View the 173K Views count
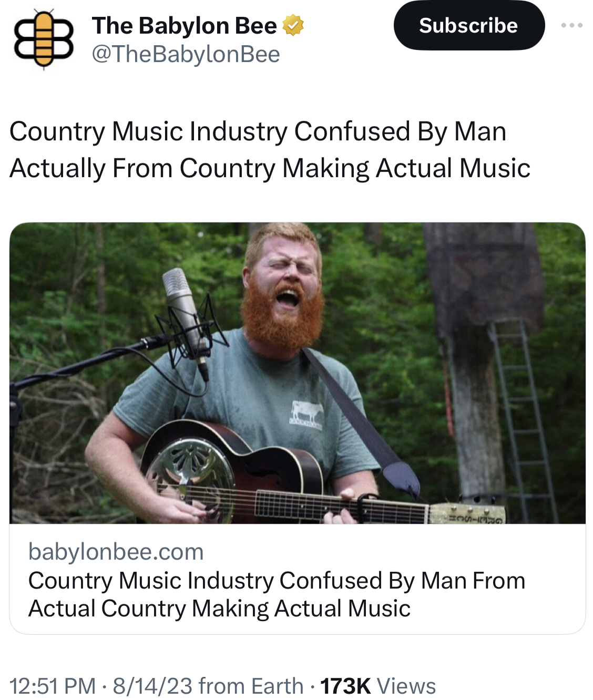 pos(378,686)
